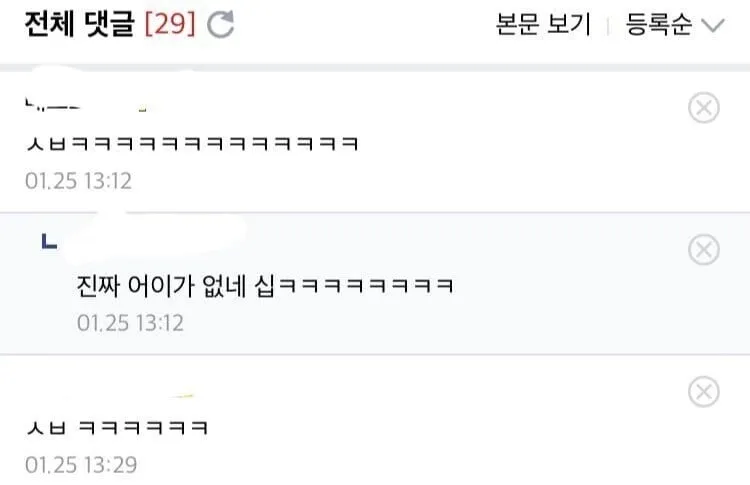Click the reply's indented 01.25 13:12 timestamp

coord(130,323)
